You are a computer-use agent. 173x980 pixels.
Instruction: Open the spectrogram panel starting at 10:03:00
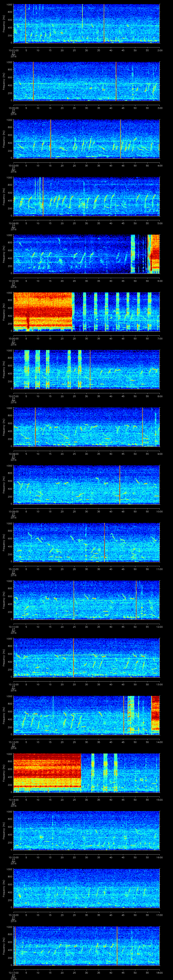tap(86, 139)
